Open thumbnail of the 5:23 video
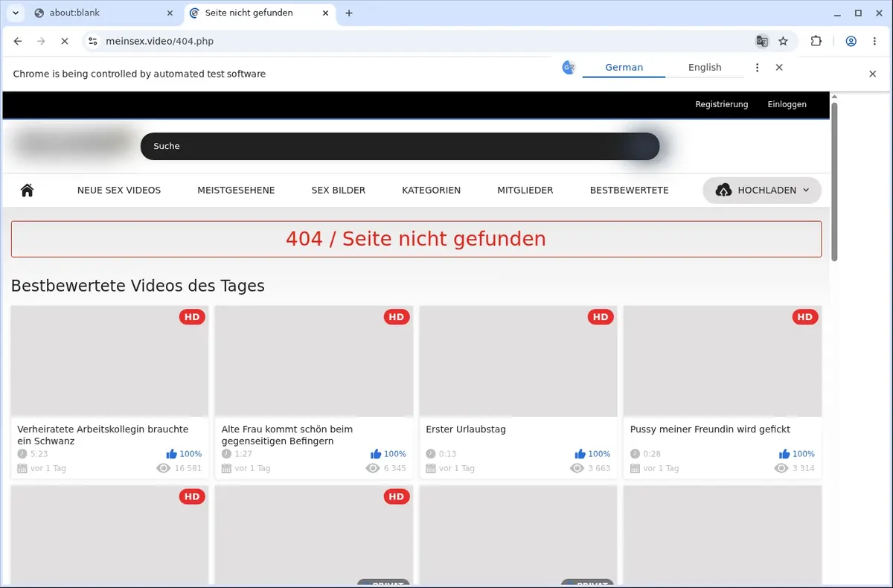The width and height of the screenshot is (893, 588). pos(109,361)
